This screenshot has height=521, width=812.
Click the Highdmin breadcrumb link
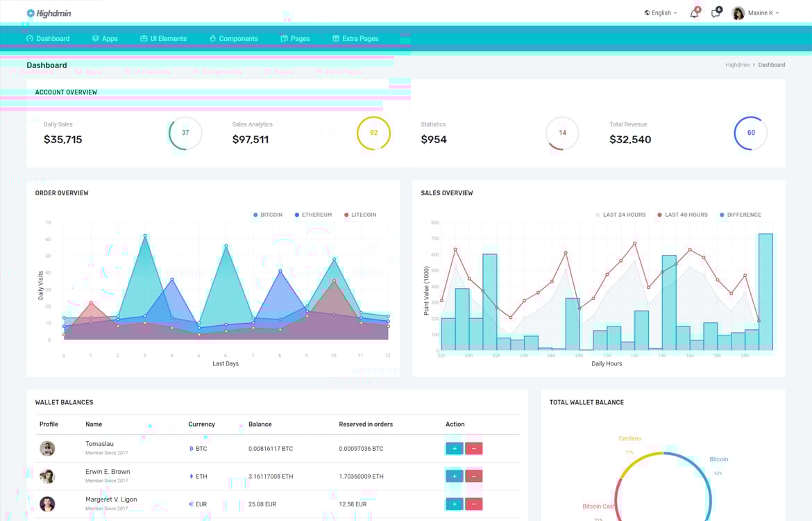[x=738, y=65]
